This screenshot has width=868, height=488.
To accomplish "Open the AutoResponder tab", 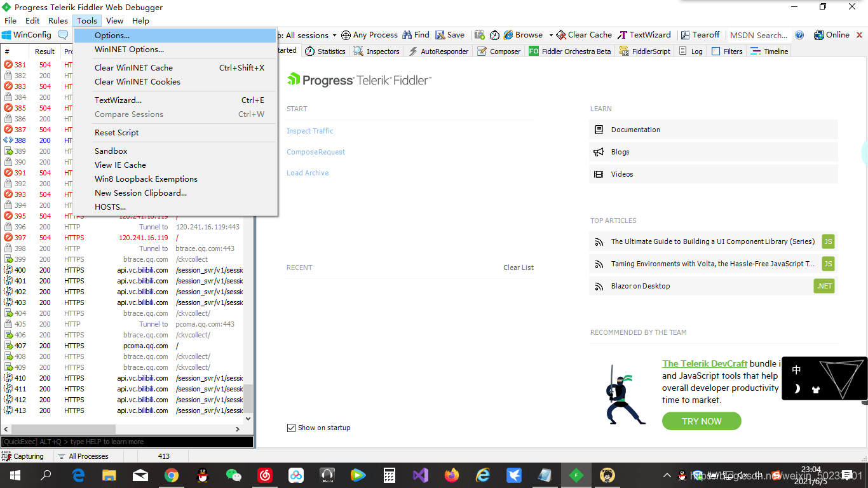I will tap(438, 51).
